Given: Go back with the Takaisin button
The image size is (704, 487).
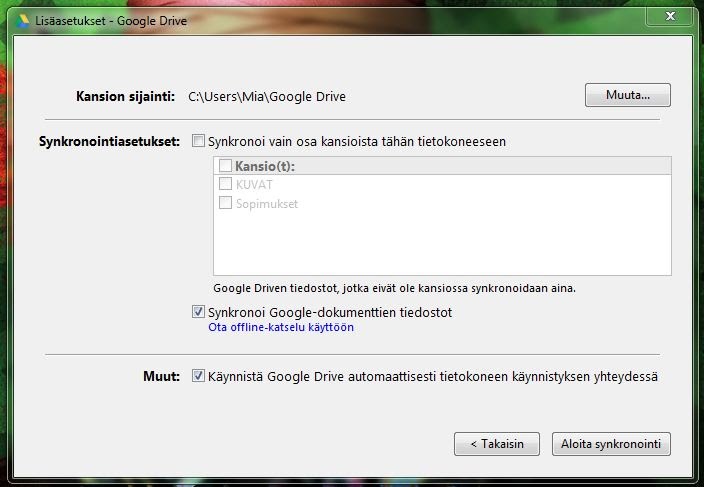Looking at the screenshot, I should click(x=497, y=444).
